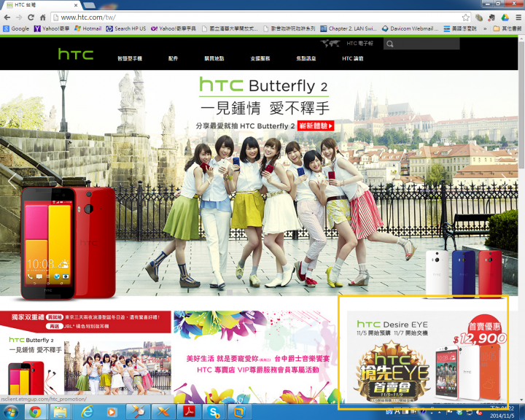Open the Search HP US bookmark
The height and width of the screenshot is (420, 525).
tap(126, 29)
